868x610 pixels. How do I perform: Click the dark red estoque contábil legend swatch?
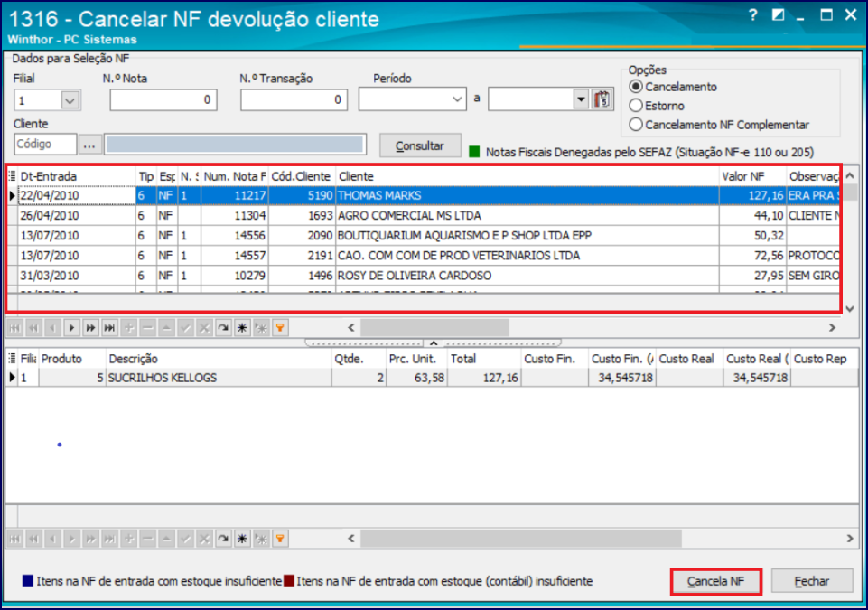pyautogui.click(x=289, y=581)
